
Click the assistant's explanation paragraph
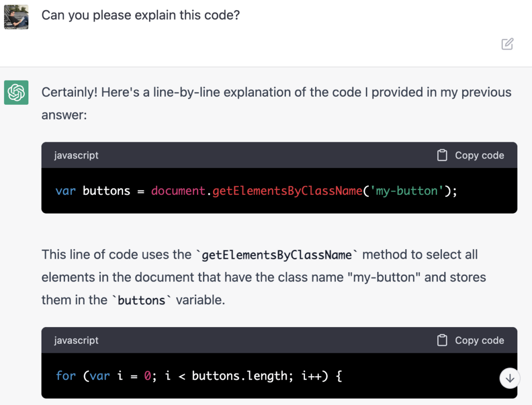point(263,277)
